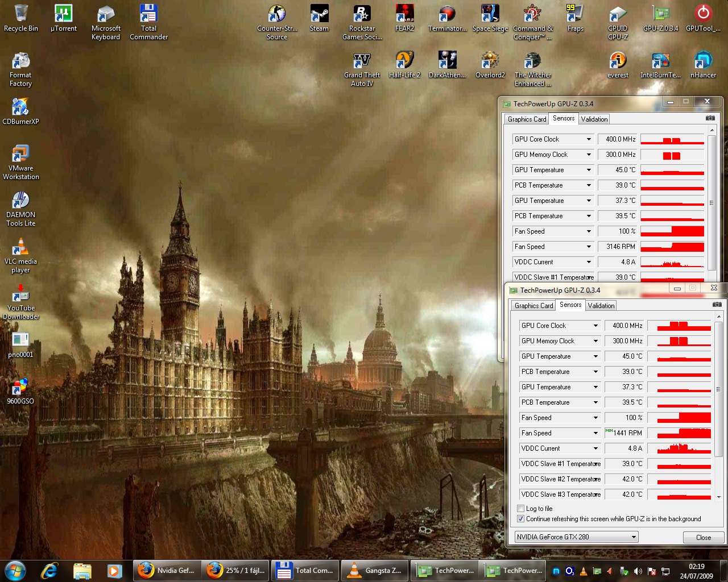Open VDDC Current dropdown in back window

[589, 262]
